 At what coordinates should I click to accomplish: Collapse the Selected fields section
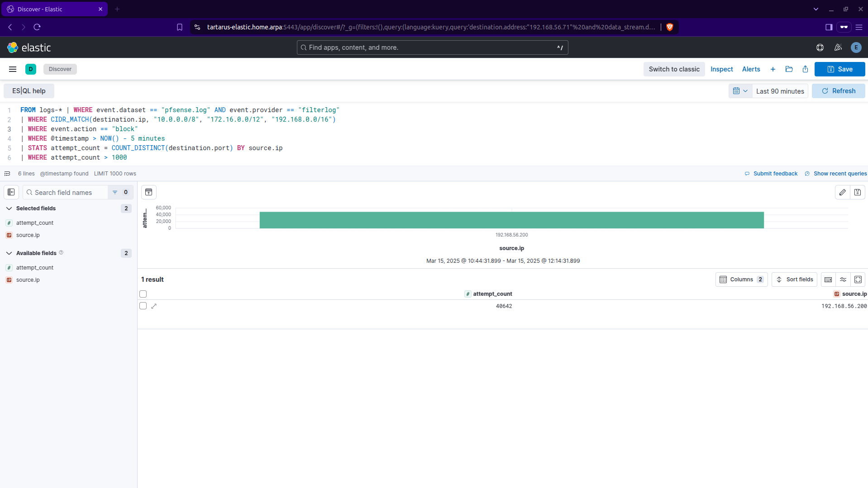pyautogui.click(x=9, y=208)
